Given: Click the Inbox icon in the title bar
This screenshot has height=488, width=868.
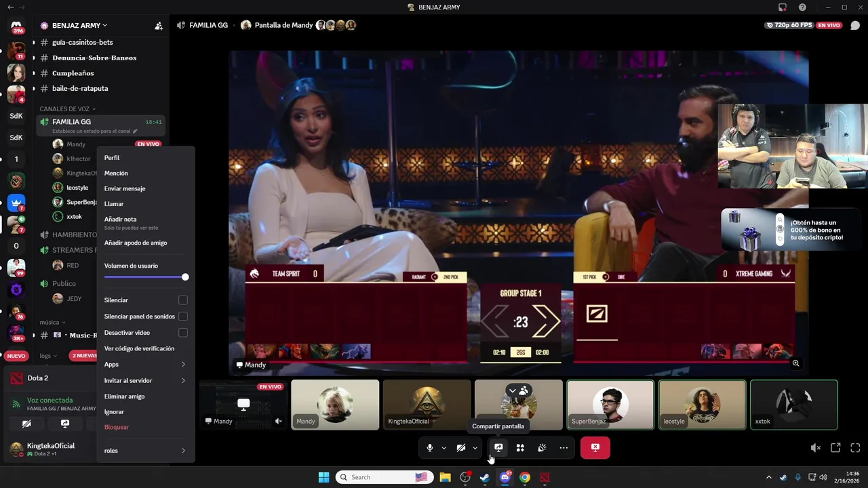Looking at the screenshot, I should coord(783,7).
